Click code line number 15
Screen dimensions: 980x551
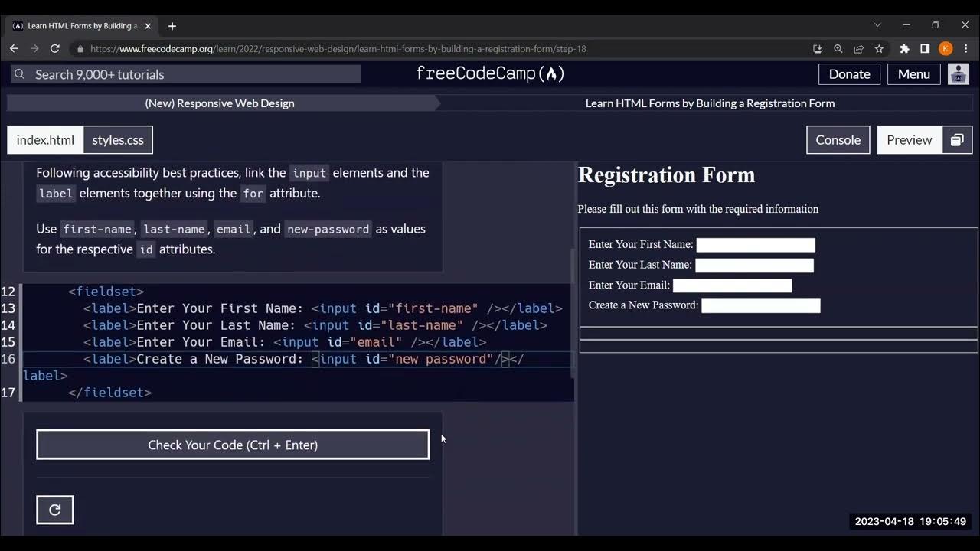8,342
